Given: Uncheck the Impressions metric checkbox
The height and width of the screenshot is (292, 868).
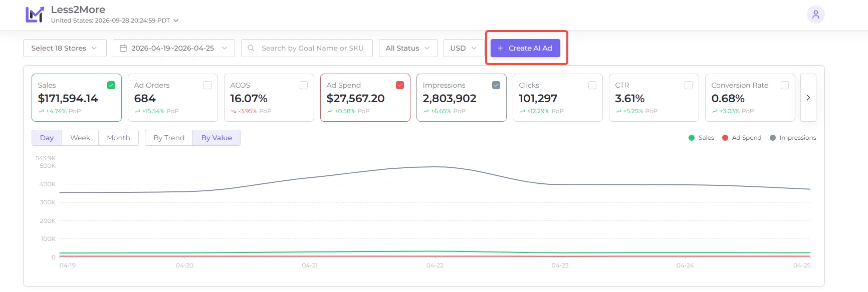Looking at the screenshot, I should [x=496, y=85].
